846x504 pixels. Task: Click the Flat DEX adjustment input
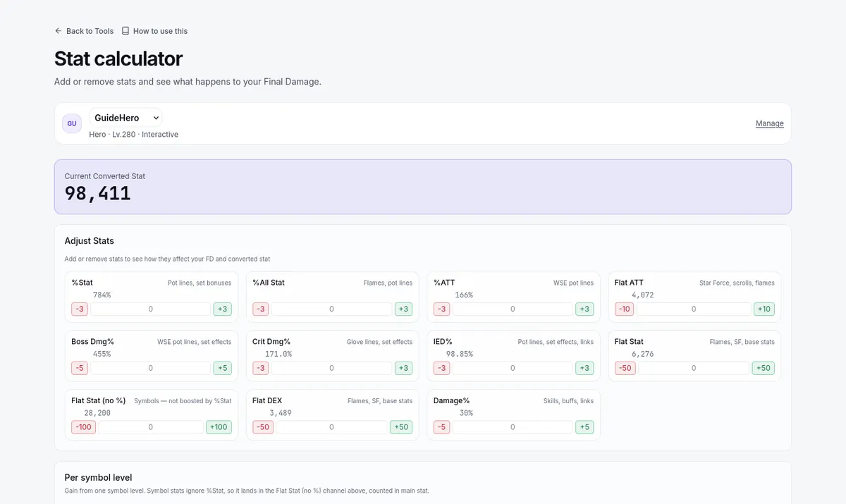pyautogui.click(x=331, y=427)
